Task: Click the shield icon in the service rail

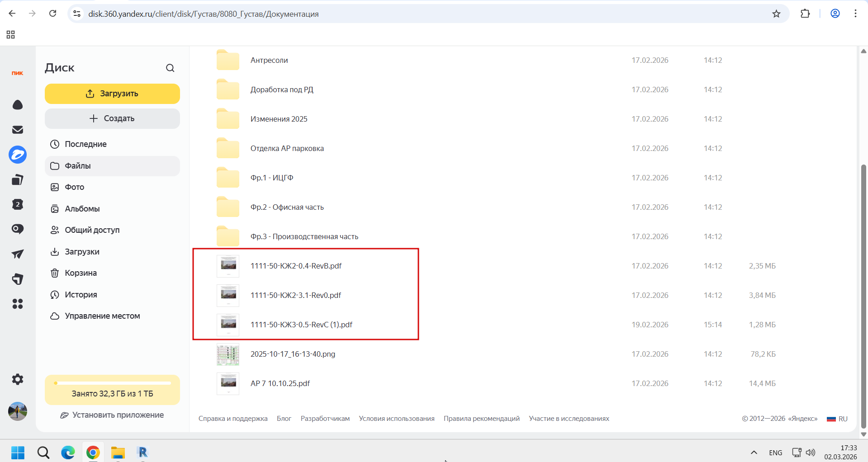Action: [x=18, y=279]
